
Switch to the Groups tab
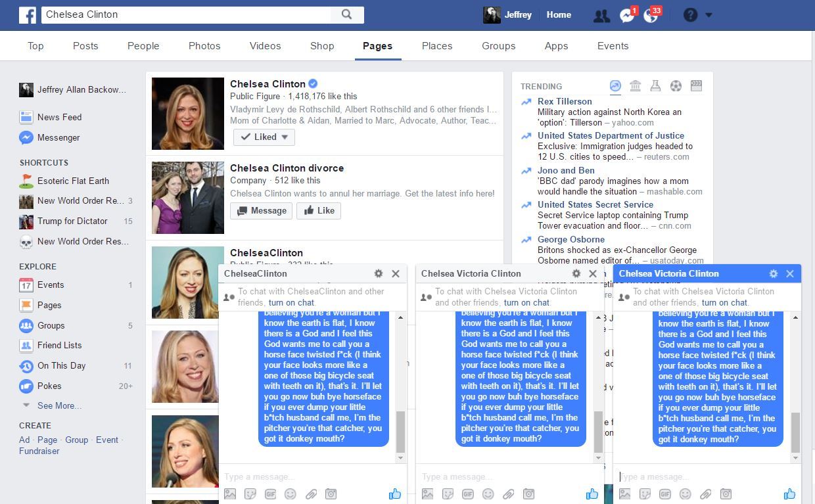pos(498,46)
